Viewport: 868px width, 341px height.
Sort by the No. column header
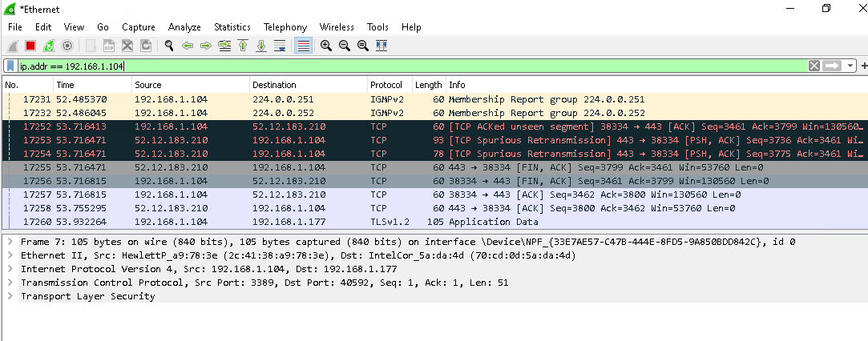pyautogui.click(x=28, y=85)
